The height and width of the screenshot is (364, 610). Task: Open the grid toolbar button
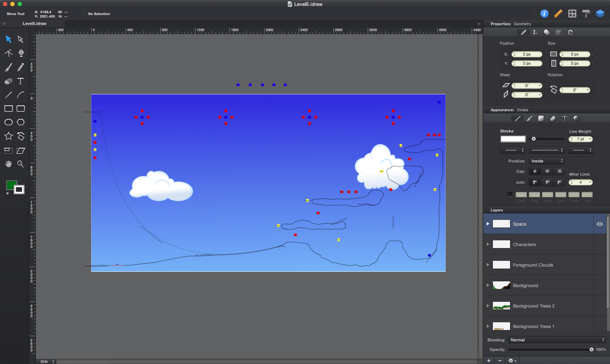coord(572,14)
